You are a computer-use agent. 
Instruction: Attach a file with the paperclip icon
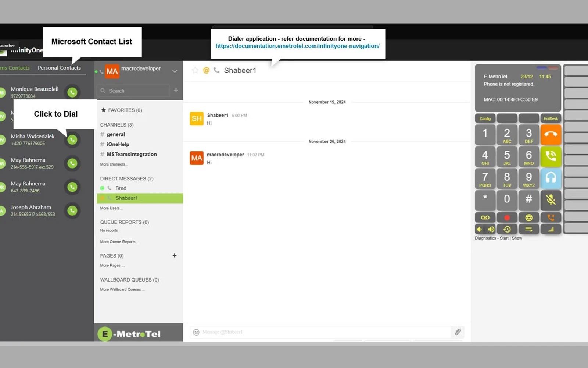coord(458,332)
